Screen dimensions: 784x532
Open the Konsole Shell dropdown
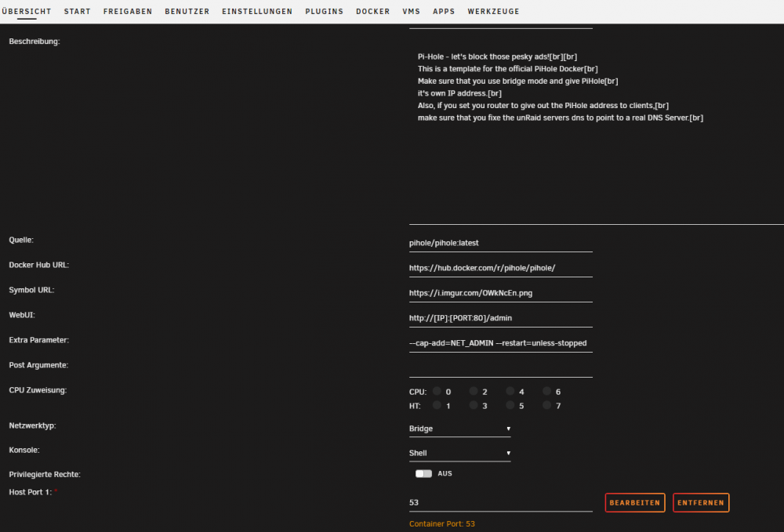(x=460, y=453)
